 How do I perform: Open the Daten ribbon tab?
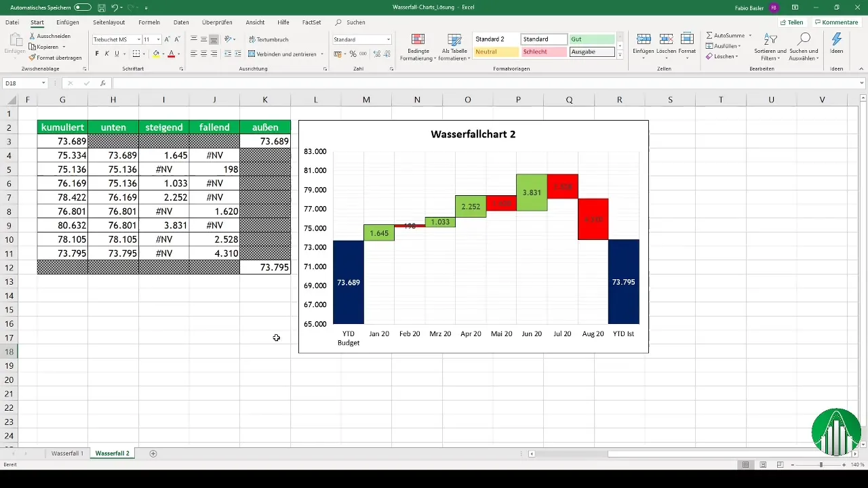click(x=181, y=22)
